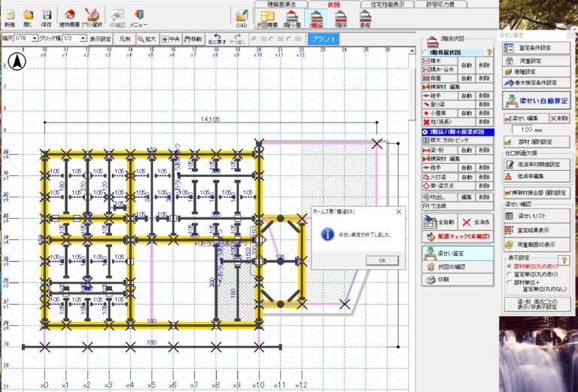This screenshot has width=578, height=392.
Task: Switch to 建築基準法 tab
Action: point(281,4)
